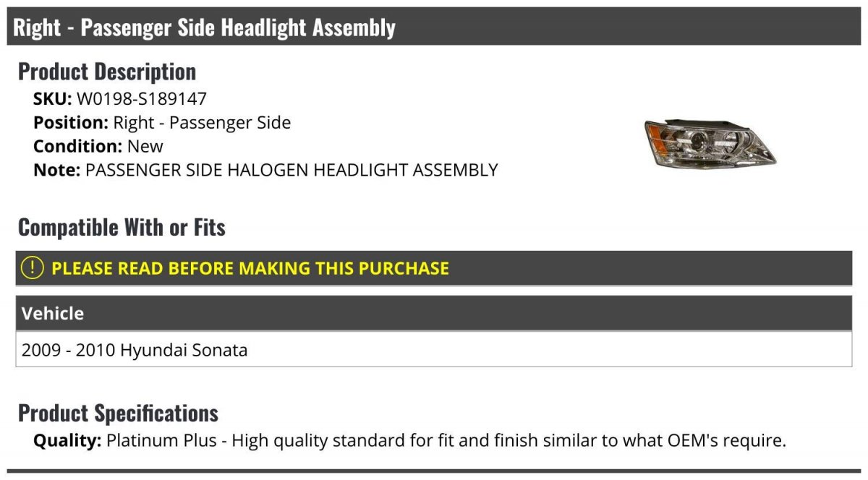This screenshot has width=868, height=480.
Task: Click the bold Note label
Action: (56, 171)
